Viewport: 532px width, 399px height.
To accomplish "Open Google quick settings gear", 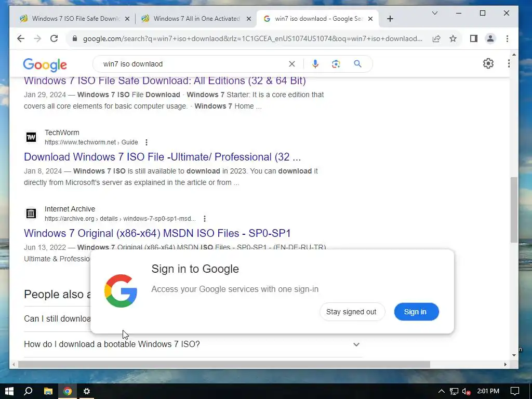I will tap(488, 63).
